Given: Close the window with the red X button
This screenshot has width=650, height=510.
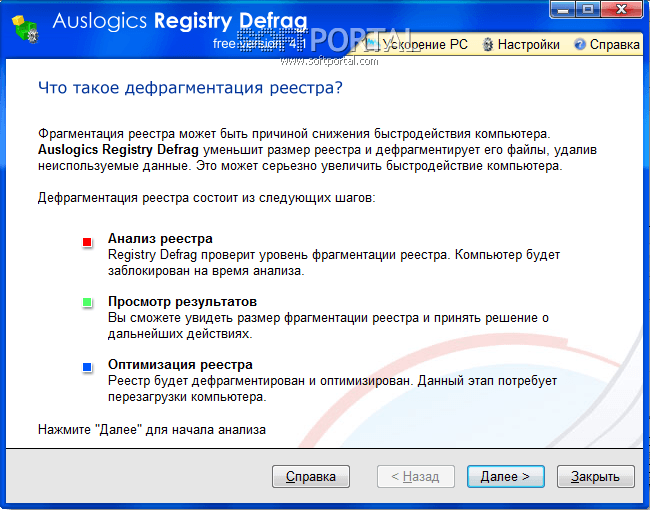Looking at the screenshot, I should tap(622, 9).
